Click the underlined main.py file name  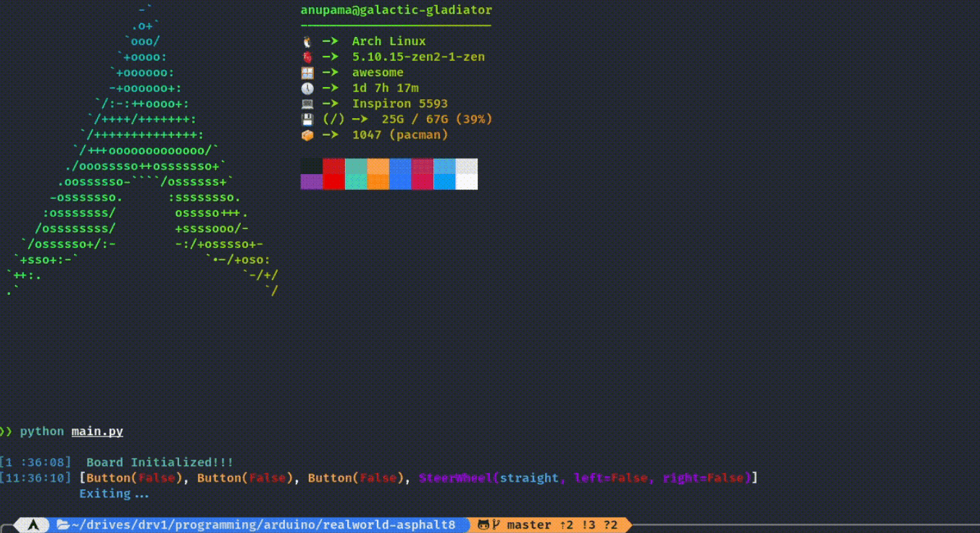coord(97,431)
